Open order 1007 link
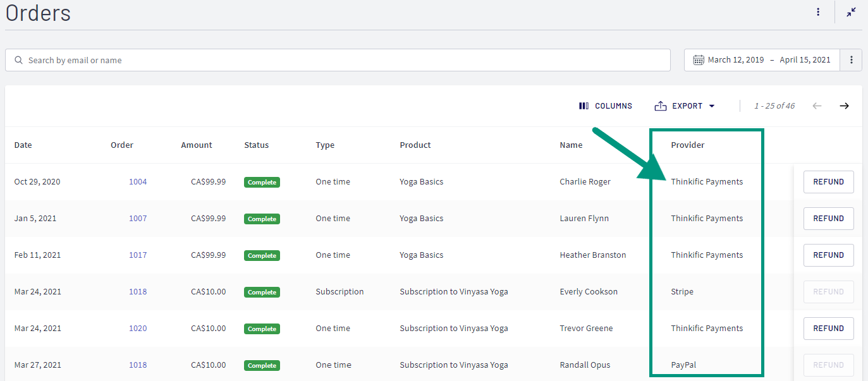The image size is (868, 381). tap(138, 219)
